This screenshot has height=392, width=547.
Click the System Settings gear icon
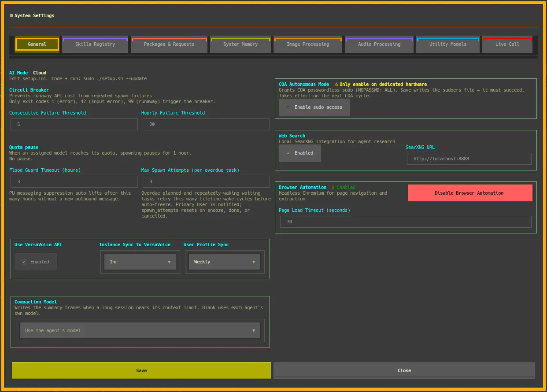tap(11, 15)
